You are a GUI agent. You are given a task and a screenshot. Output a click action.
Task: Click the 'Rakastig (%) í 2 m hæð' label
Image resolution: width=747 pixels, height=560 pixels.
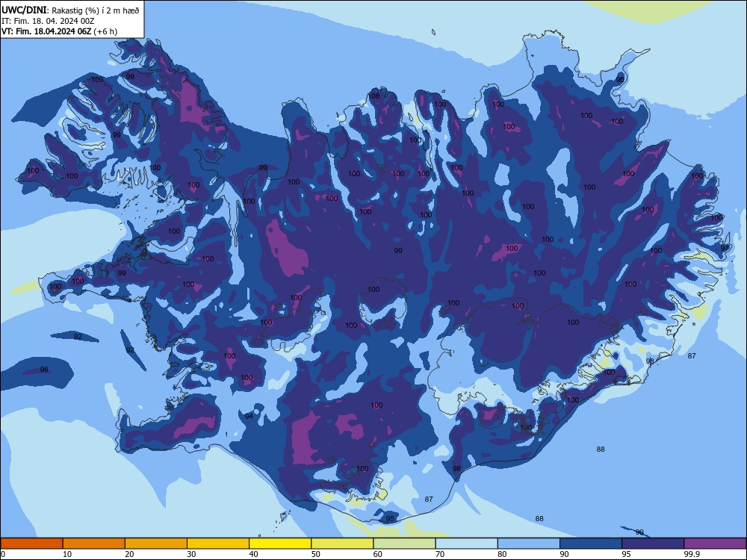click(x=96, y=10)
